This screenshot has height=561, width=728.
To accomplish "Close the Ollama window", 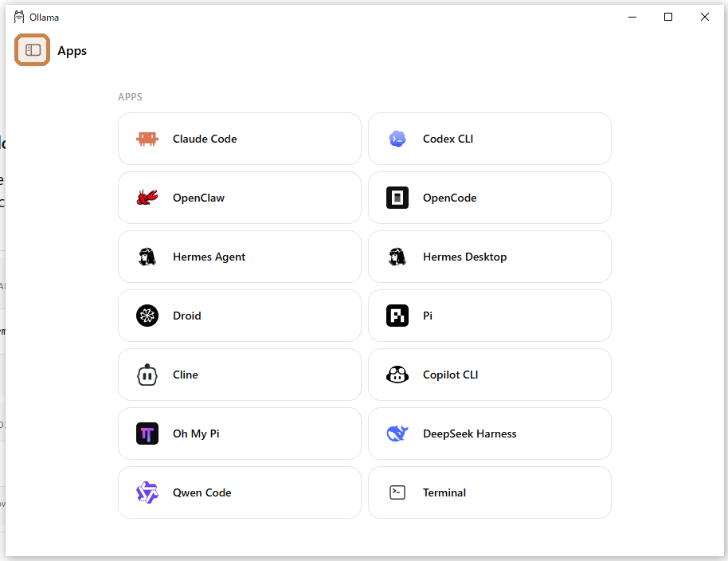I will point(704,18).
